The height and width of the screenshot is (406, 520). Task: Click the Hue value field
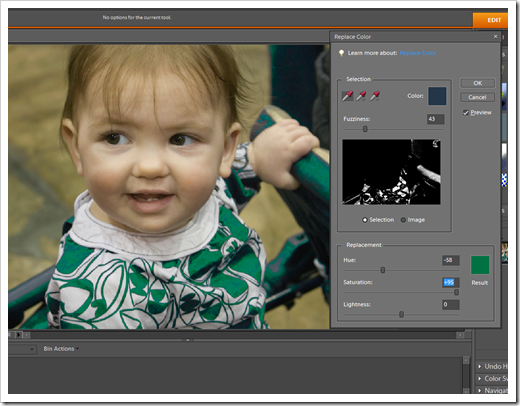(451, 260)
